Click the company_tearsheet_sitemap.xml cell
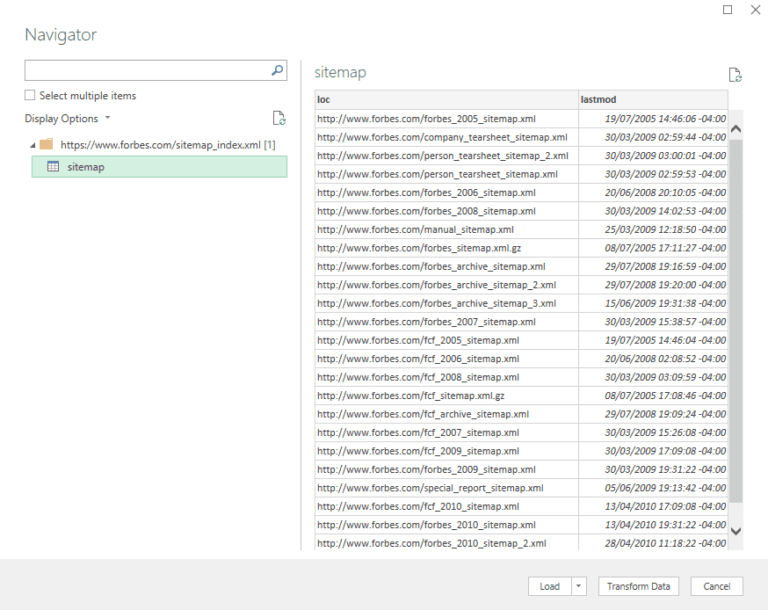Image resolution: width=768 pixels, height=610 pixels. pos(446,137)
